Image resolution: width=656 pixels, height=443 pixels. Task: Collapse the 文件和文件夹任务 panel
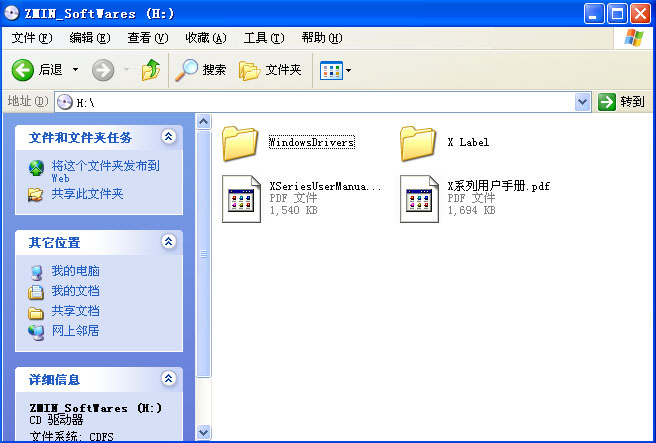coord(169,137)
